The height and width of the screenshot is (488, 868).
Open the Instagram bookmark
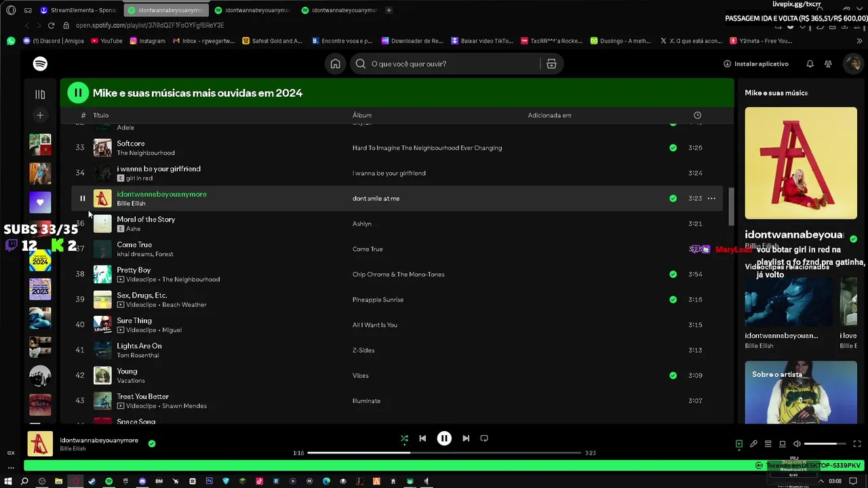[x=147, y=41]
